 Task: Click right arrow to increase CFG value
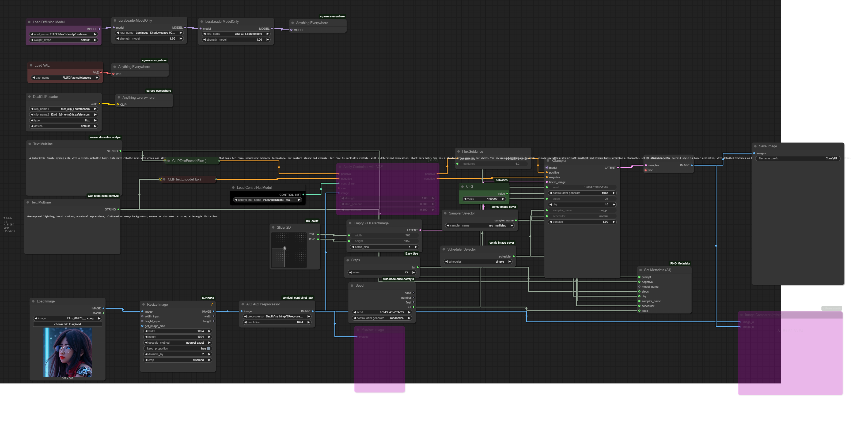click(x=503, y=199)
